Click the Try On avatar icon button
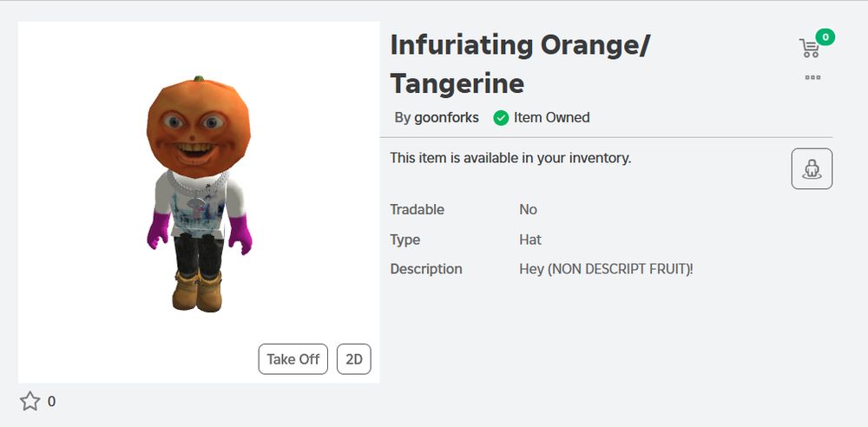The image size is (868, 427). pos(812,169)
